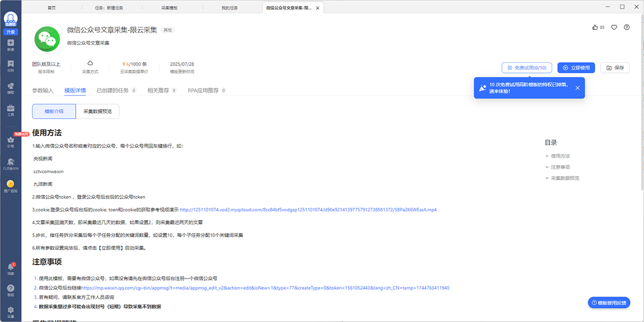Jump to 使用方法 in the table of contents
Screen dimensions: 644x322
(x=560, y=156)
